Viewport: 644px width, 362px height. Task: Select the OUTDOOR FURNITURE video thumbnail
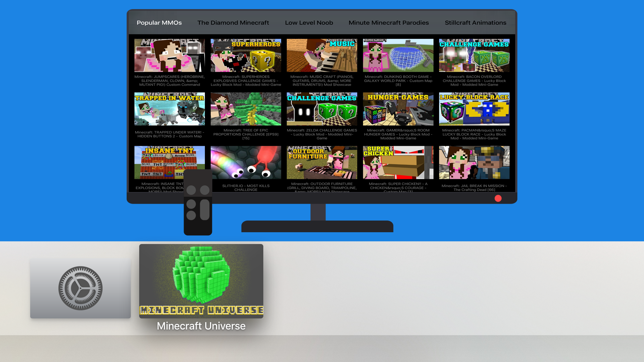322,163
